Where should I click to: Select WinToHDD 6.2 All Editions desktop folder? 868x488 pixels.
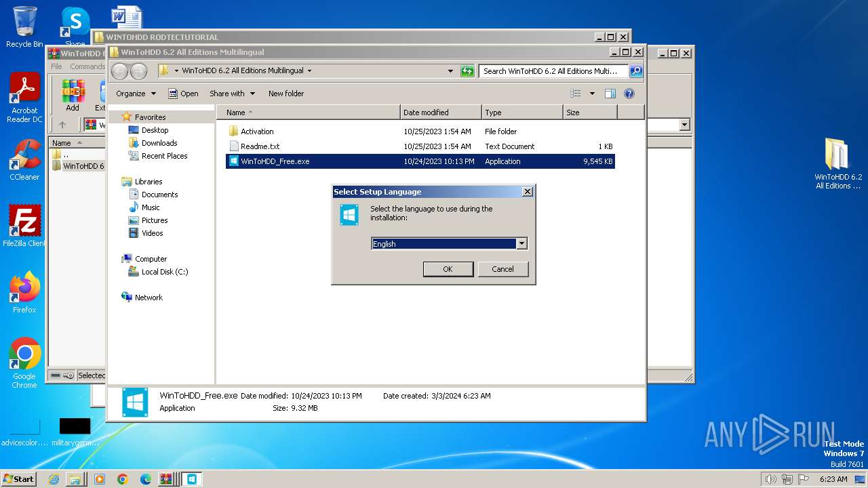[x=838, y=163]
